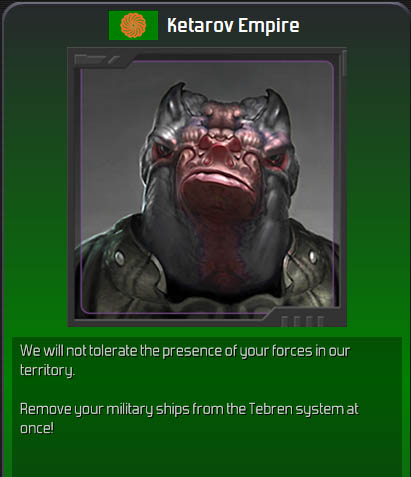This screenshot has width=411, height=477.
Task: Click the Ketarov Empire flag icon
Action: [x=133, y=25]
